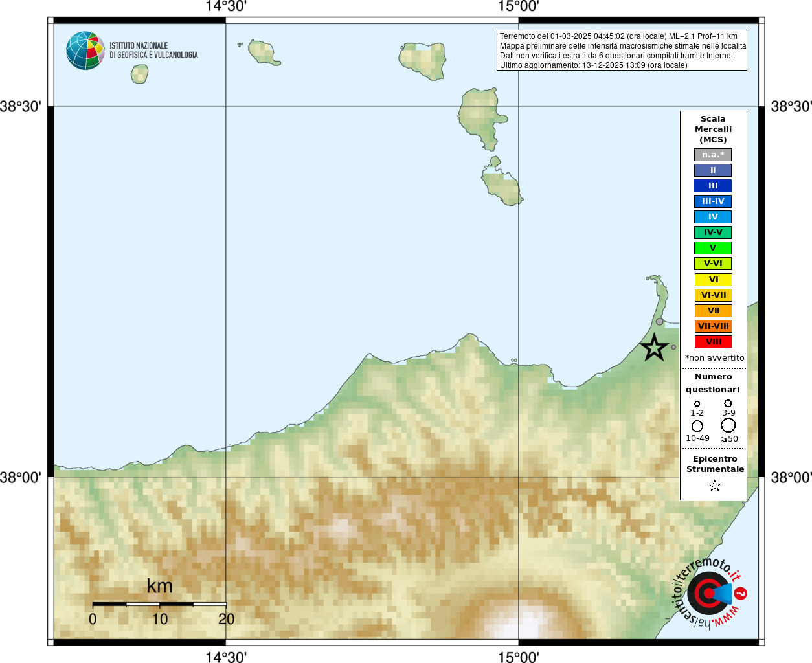Select the orange VII-VIII intensity swatch
The width and height of the screenshot is (812, 663).
tap(713, 326)
